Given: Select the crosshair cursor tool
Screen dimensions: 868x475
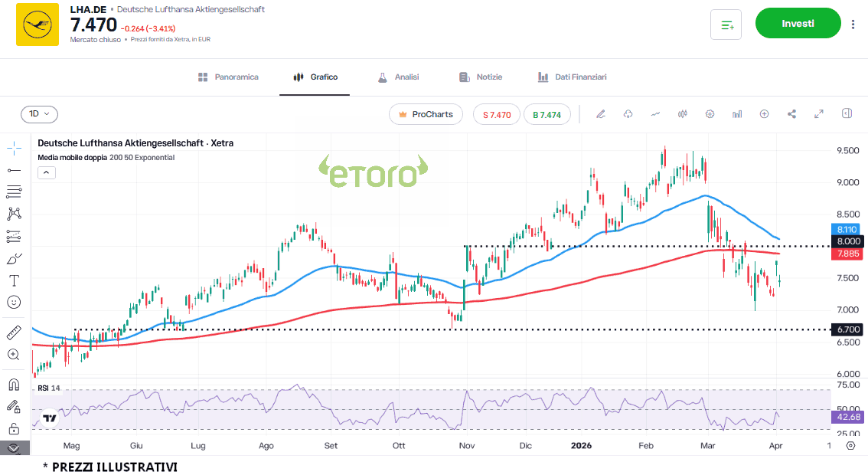Looking at the screenshot, I should coord(14,147).
